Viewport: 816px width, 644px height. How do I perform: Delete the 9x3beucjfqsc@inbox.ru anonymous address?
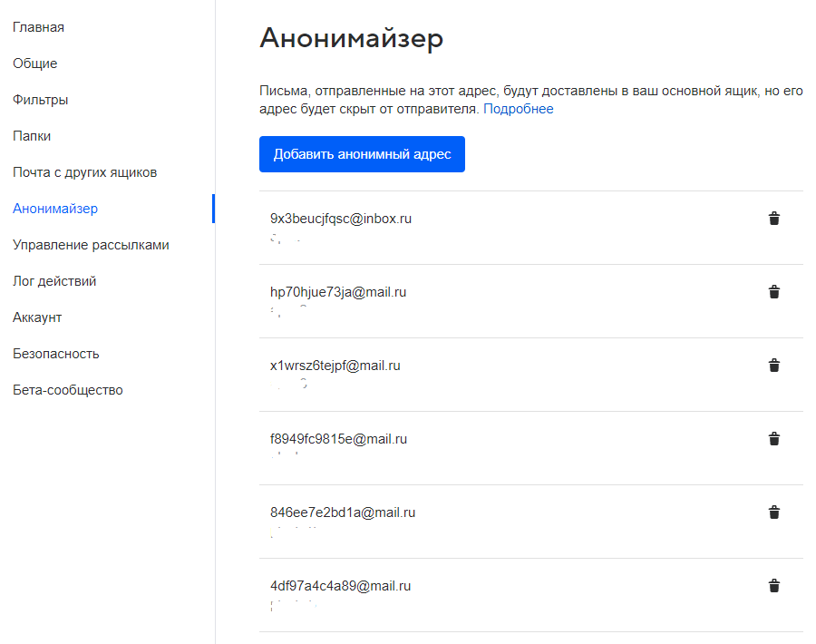(773, 219)
